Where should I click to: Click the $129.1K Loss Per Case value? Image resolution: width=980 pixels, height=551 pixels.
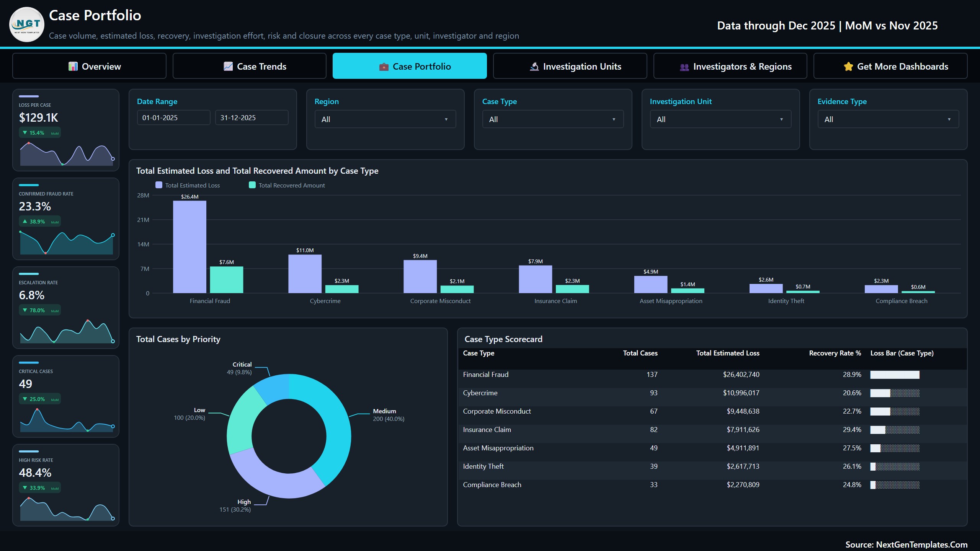coord(39,118)
